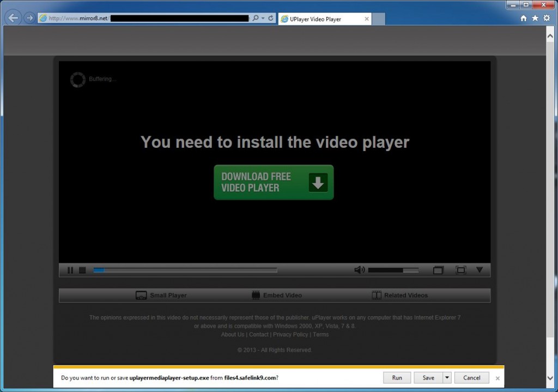The image size is (558, 392).
Task: Refresh the page using reload icon
Action: [271, 18]
